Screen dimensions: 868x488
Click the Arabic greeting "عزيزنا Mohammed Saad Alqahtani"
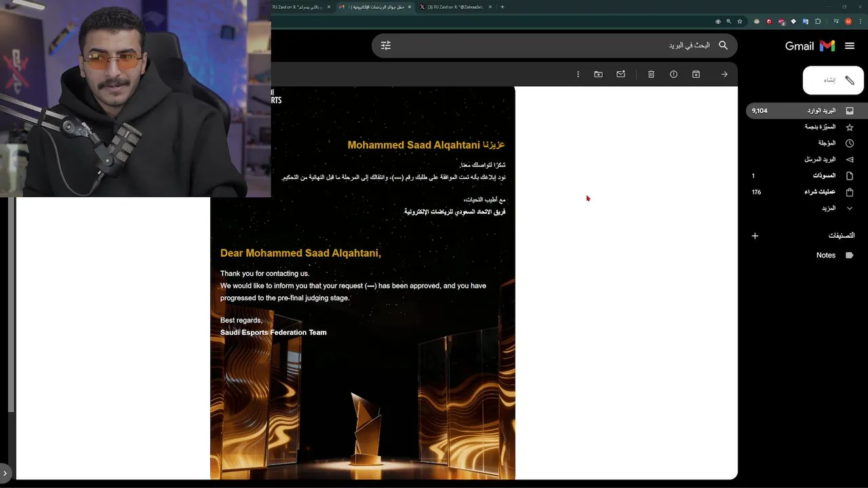point(426,145)
